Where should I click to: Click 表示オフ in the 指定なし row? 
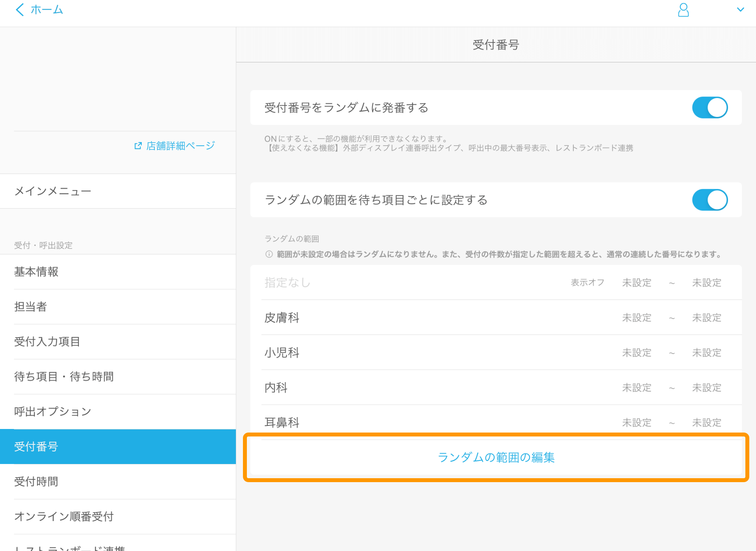(587, 283)
